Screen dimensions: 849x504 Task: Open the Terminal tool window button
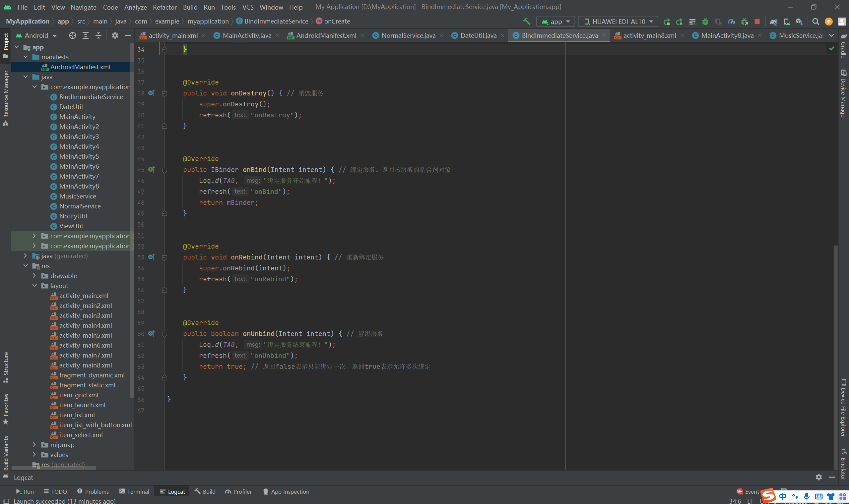tap(134, 491)
